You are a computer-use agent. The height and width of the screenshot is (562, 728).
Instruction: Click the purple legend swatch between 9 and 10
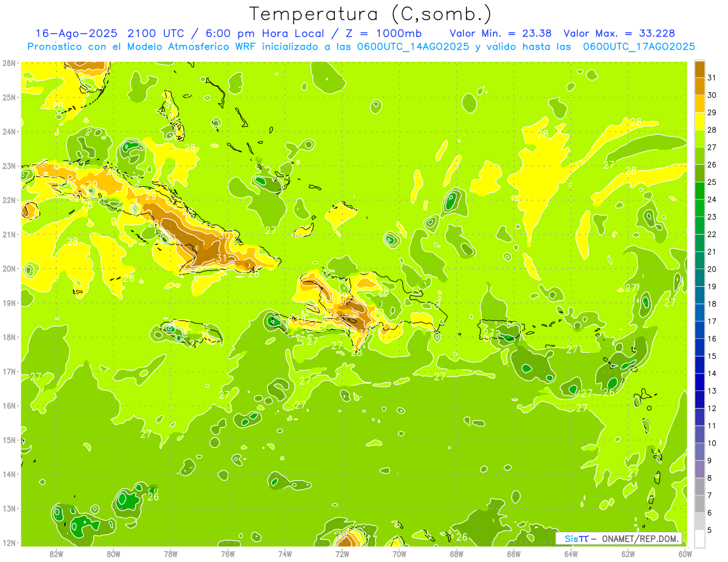pyautogui.click(x=699, y=452)
